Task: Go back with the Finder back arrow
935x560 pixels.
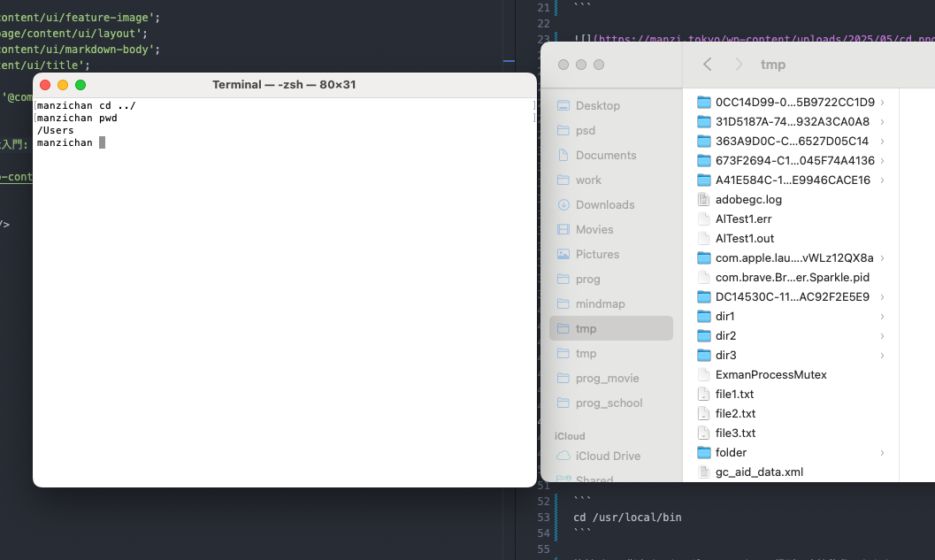Action: point(707,65)
